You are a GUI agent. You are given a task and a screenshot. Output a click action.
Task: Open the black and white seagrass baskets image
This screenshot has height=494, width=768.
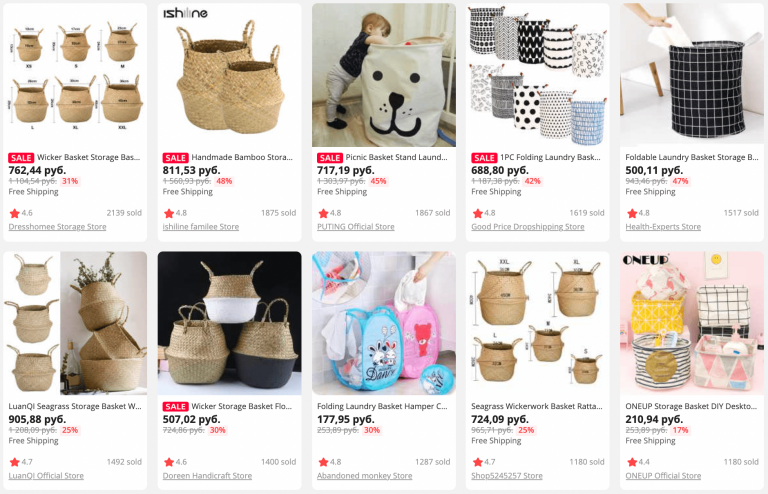pyautogui.click(x=229, y=323)
